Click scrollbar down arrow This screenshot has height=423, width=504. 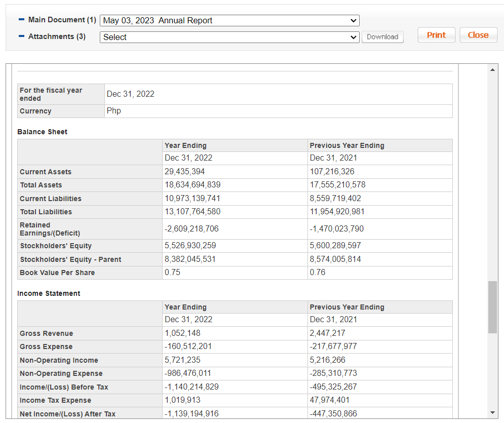point(492,412)
